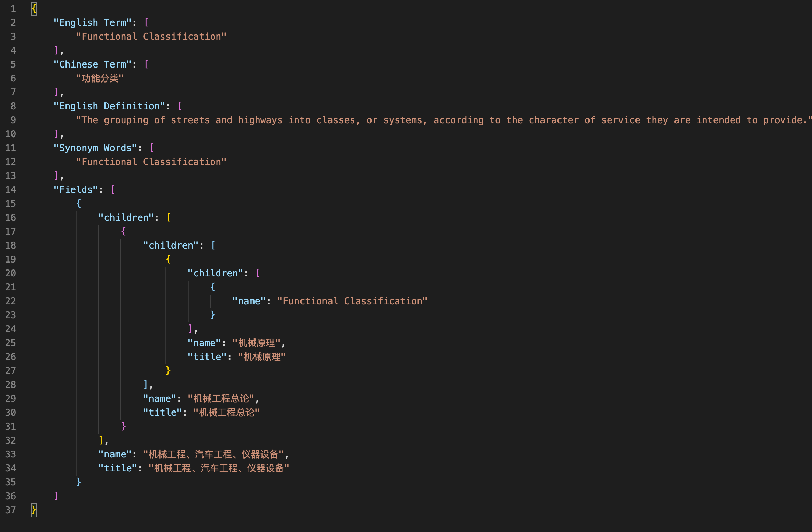Viewport: 812px width, 532px height.
Task: Click the "children" key on line 20
Action: pyautogui.click(x=215, y=273)
